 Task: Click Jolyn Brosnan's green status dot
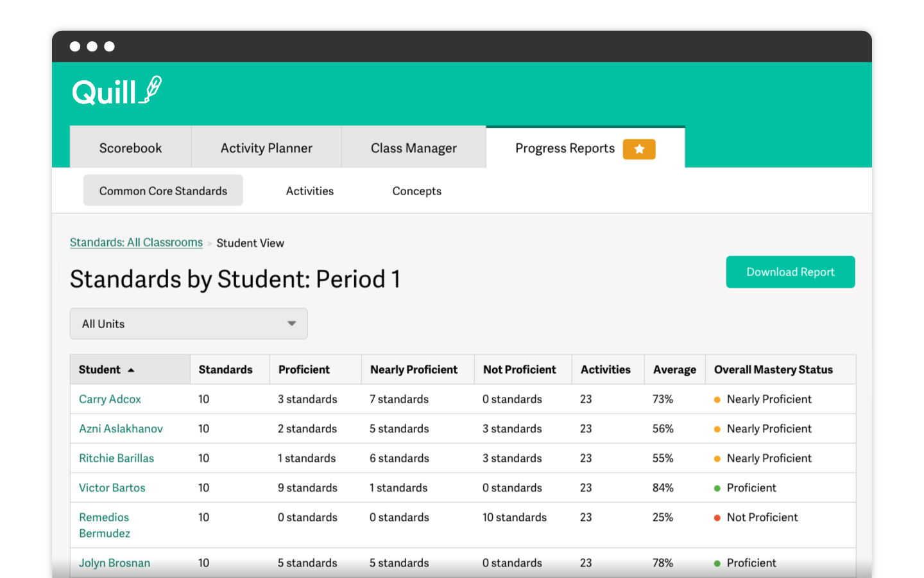pyautogui.click(x=717, y=563)
